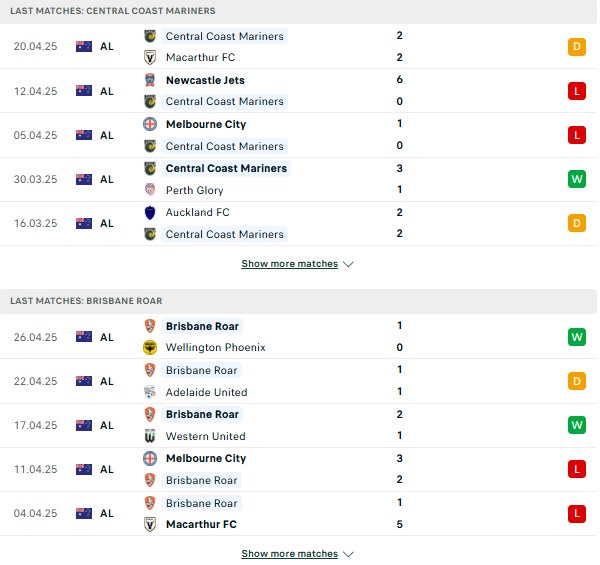Click the Perth Glory crest icon
The width and height of the screenshot is (600, 565).
click(x=150, y=190)
